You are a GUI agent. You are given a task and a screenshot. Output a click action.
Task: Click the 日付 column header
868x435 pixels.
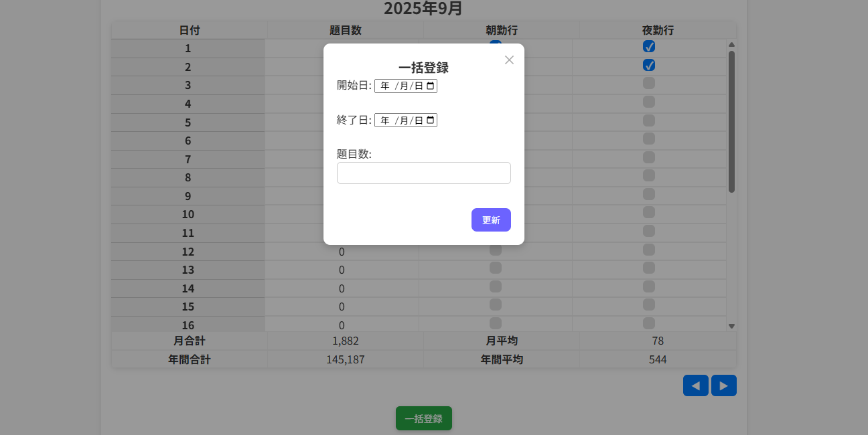pos(190,30)
